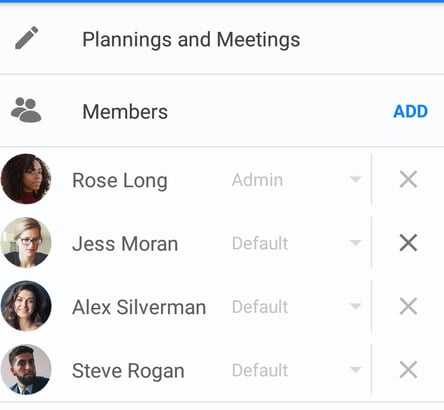The width and height of the screenshot is (444, 410).
Task: Open Jess Moran's avatar photo
Action: pos(26,242)
